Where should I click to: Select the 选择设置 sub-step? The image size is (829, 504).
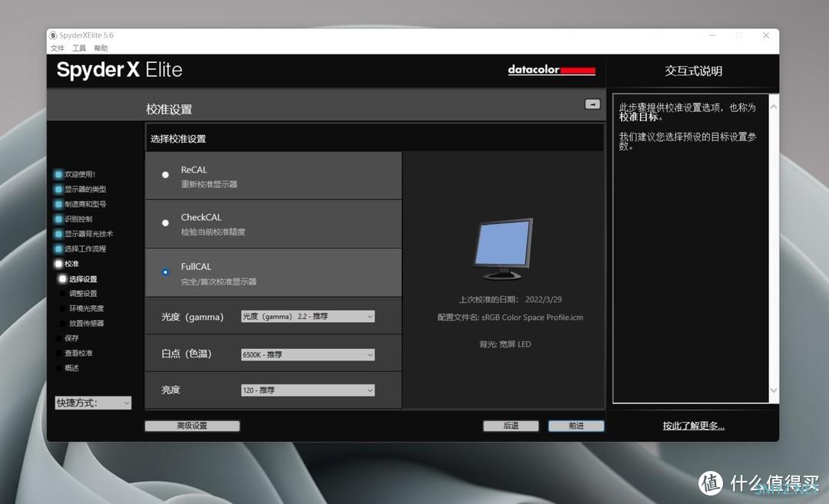(x=83, y=279)
